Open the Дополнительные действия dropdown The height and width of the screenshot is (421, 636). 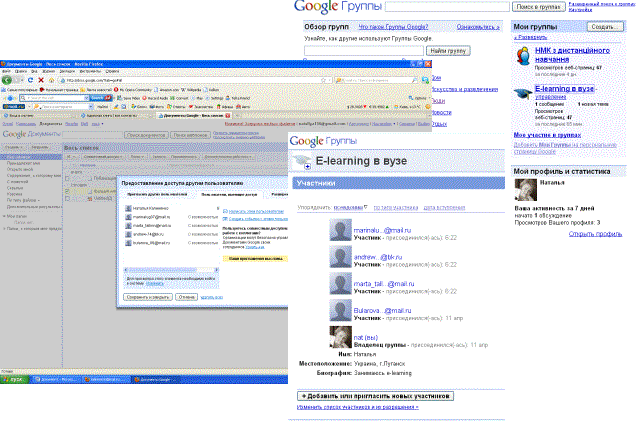point(229,157)
